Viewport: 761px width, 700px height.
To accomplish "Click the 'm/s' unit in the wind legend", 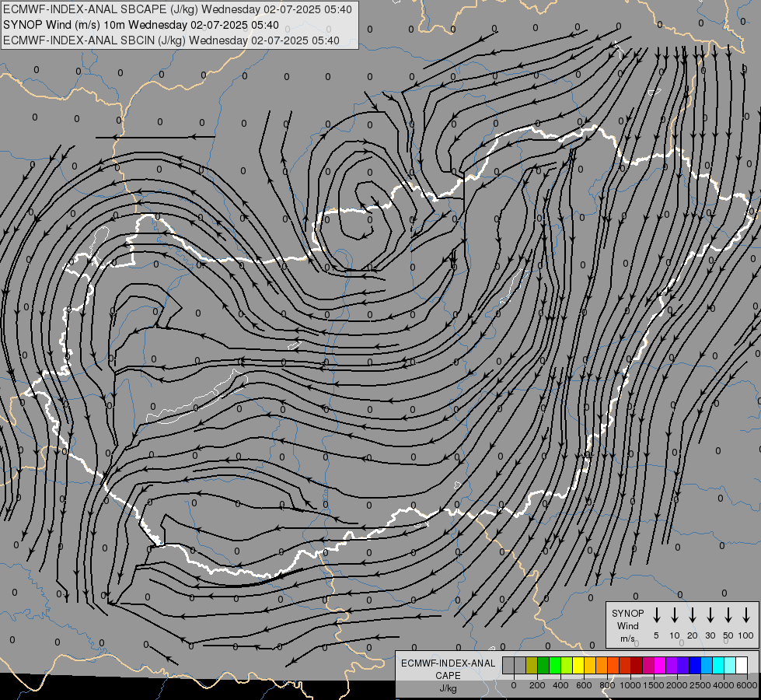I will [627, 639].
